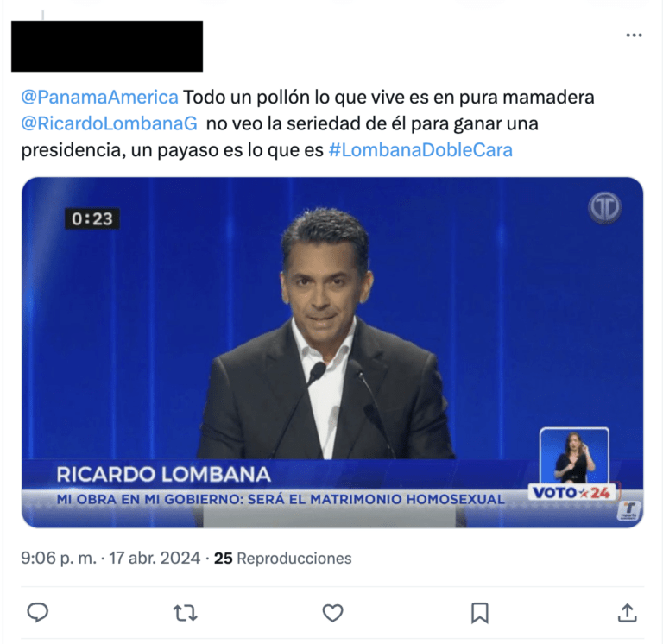
Task: Open the three-dot more options menu
Action: 634,35
